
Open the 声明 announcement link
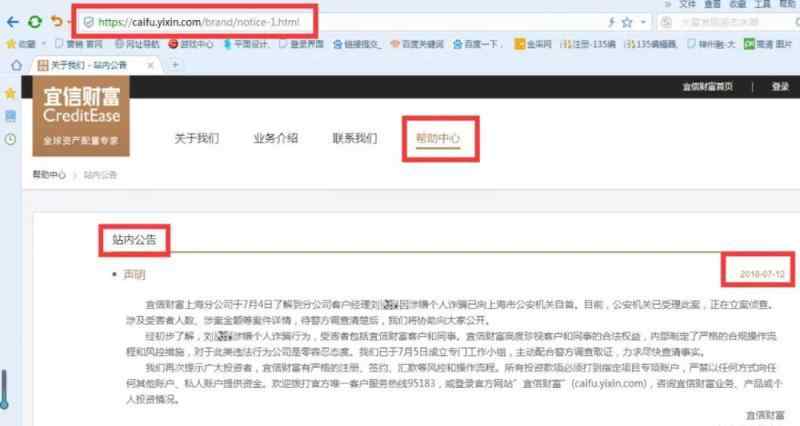click(134, 275)
